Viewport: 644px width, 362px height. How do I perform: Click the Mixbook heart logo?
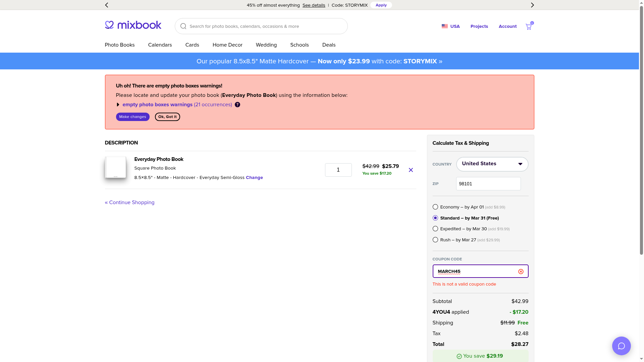point(110,25)
